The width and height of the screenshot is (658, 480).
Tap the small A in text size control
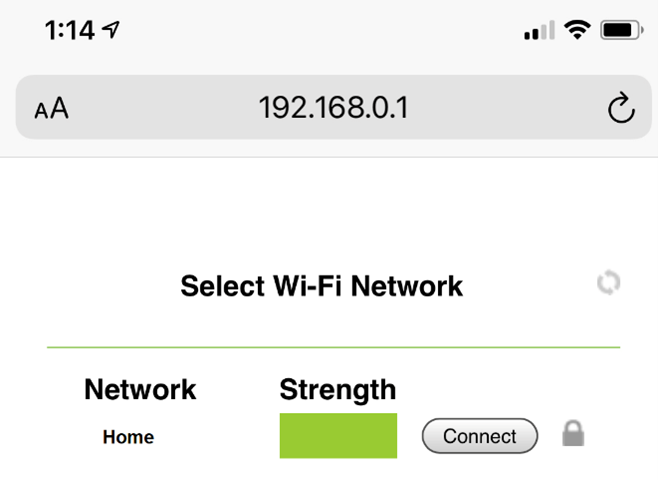tap(41, 110)
